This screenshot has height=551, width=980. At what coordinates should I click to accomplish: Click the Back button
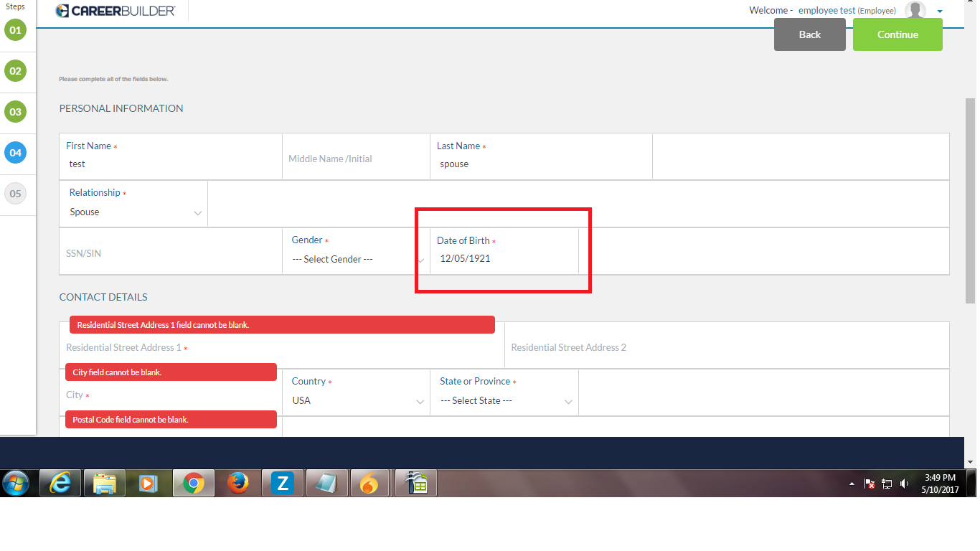pyautogui.click(x=809, y=34)
